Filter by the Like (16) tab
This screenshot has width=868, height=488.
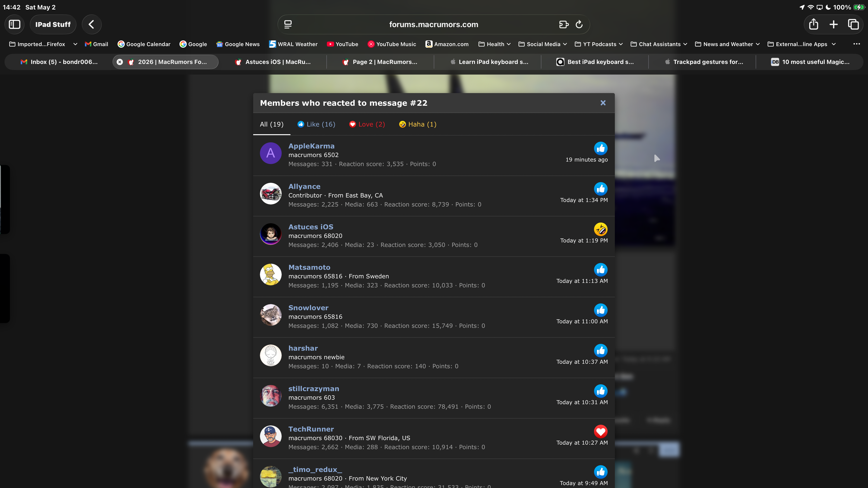[x=316, y=124]
